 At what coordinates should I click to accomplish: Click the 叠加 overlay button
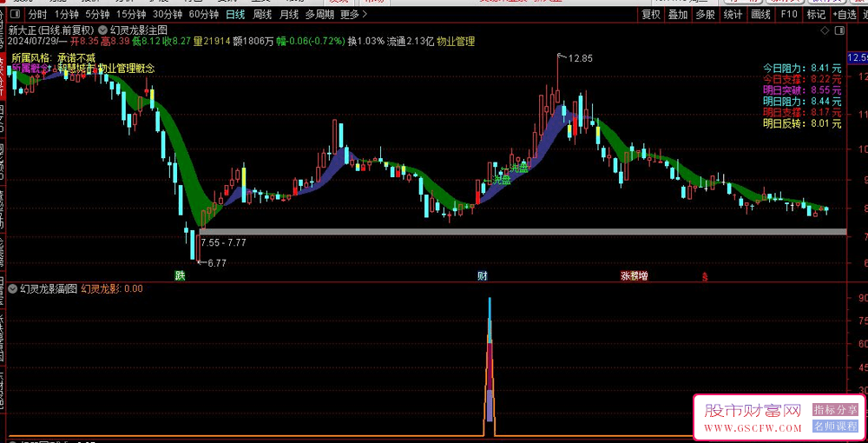(x=678, y=15)
